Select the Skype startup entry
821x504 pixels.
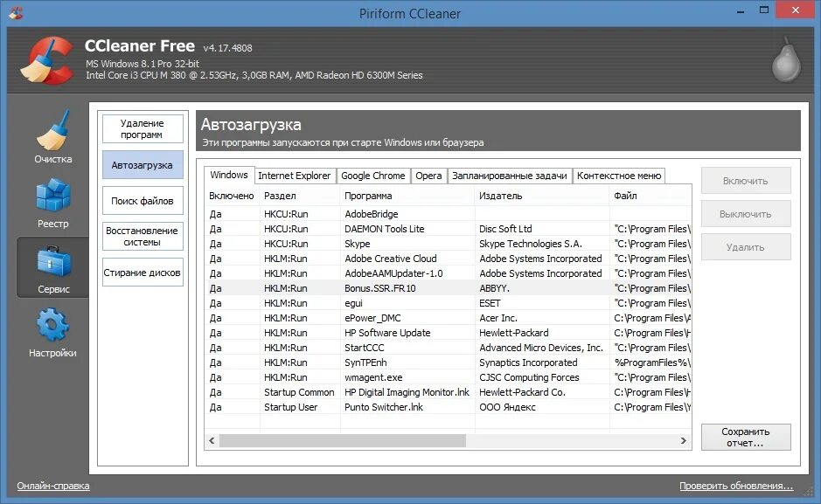(449, 244)
